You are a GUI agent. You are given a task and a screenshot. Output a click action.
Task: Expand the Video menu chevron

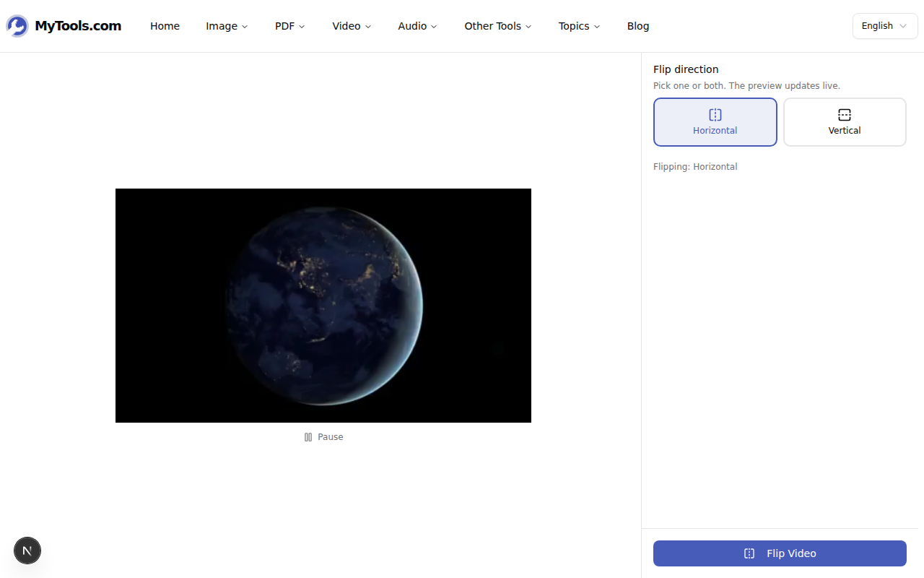(x=368, y=27)
